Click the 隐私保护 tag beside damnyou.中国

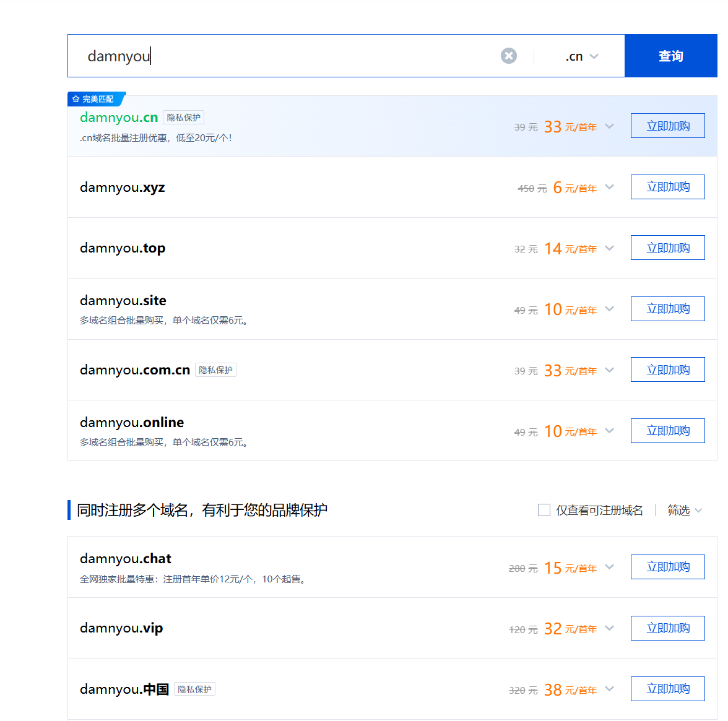coord(194,689)
